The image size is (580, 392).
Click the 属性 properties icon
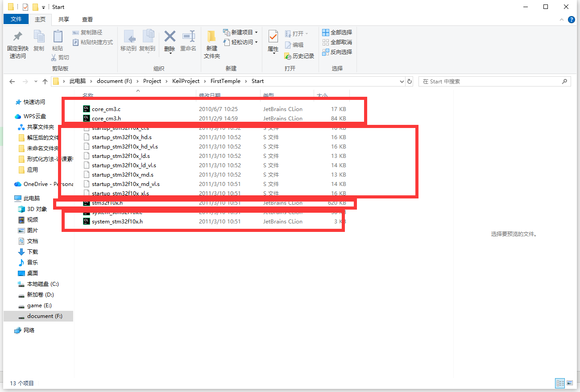point(273,37)
